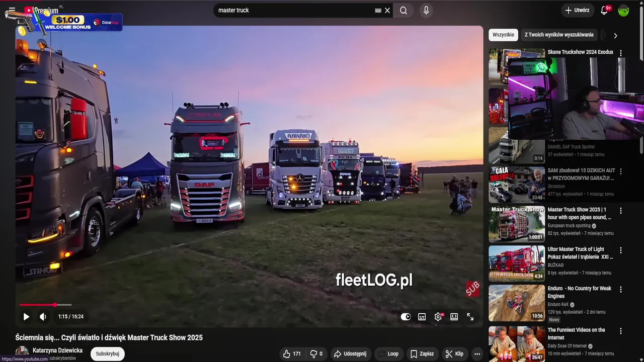Open notifications bell
The image size is (644, 362).
pyautogui.click(x=605, y=10)
